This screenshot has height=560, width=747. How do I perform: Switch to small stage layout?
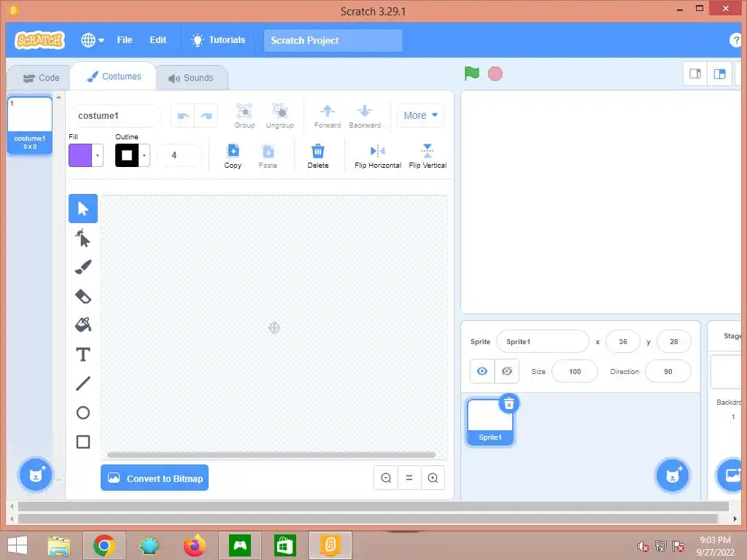coord(695,74)
